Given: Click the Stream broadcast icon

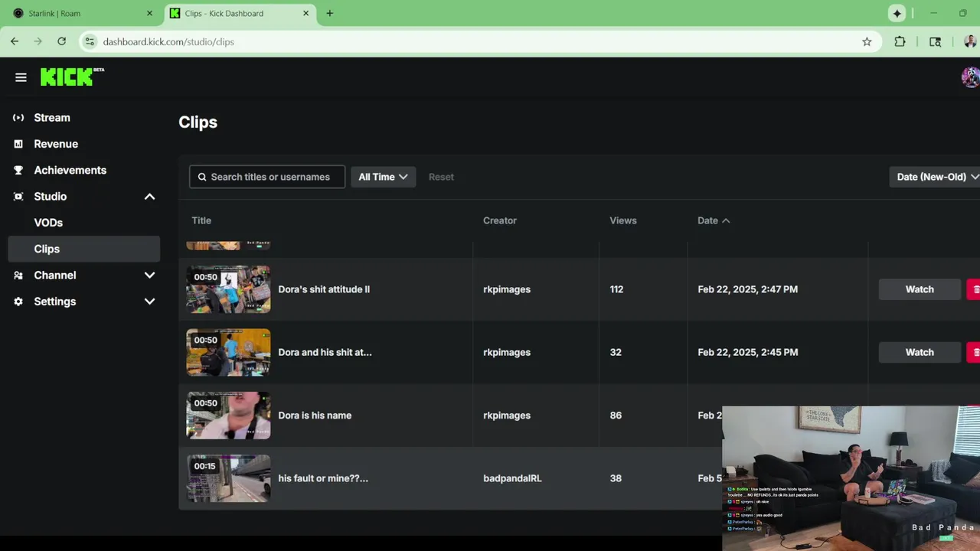Looking at the screenshot, I should pyautogui.click(x=18, y=118).
